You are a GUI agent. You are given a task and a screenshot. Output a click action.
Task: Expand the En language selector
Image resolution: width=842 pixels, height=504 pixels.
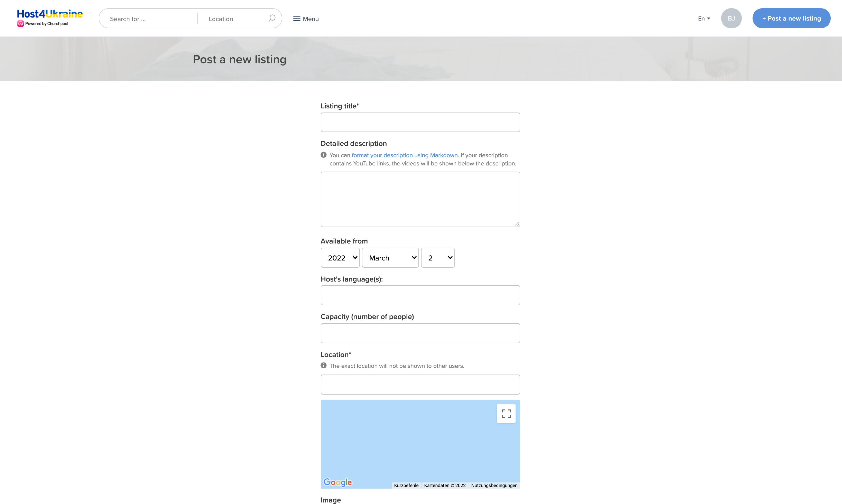click(x=704, y=19)
